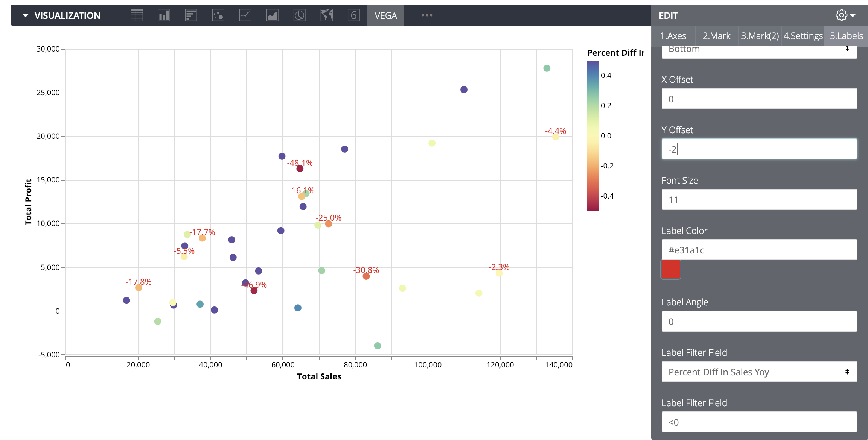The height and width of the screenshot is (440, 868).
Task: Open the 4.Settings tab
Action: [803, 36]
